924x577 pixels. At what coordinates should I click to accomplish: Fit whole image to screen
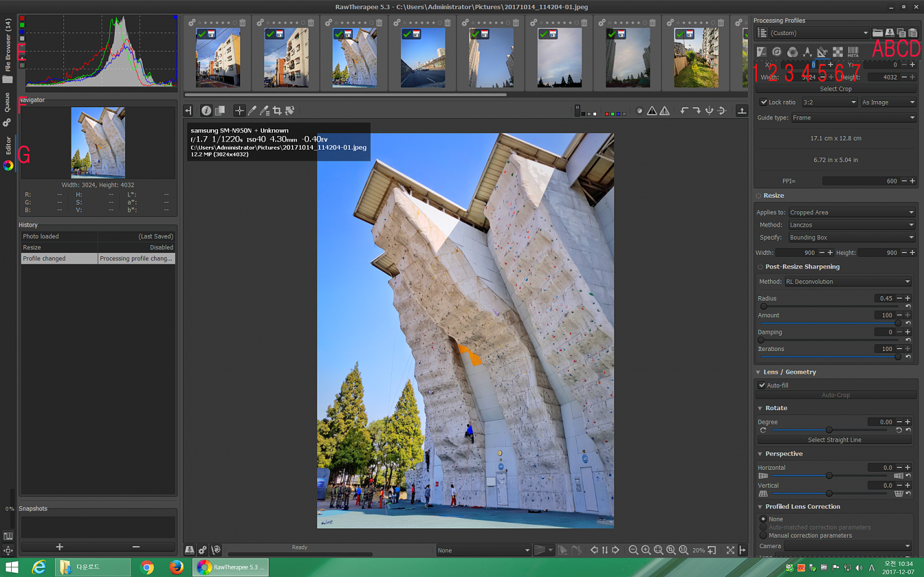pos(659,550)
